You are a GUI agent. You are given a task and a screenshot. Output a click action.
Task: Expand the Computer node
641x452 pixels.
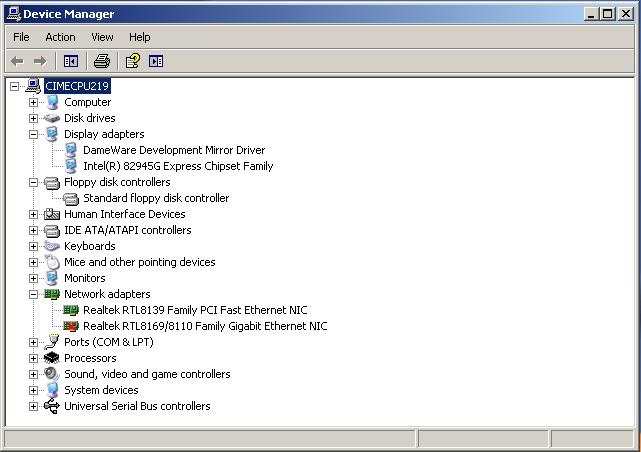tap(34, 102)
